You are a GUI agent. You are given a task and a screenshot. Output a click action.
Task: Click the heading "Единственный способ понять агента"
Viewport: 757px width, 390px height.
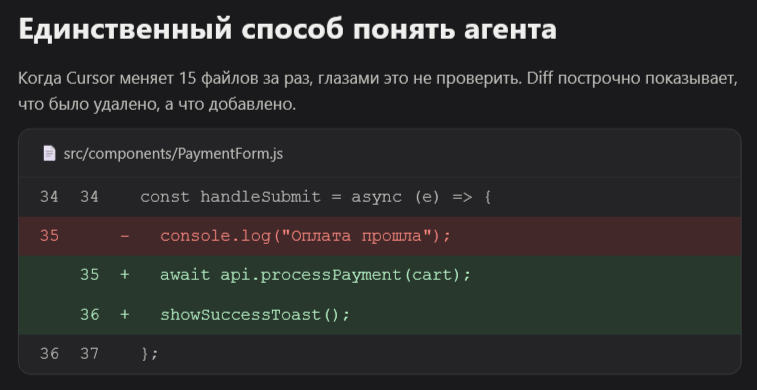tap(288, 30)
